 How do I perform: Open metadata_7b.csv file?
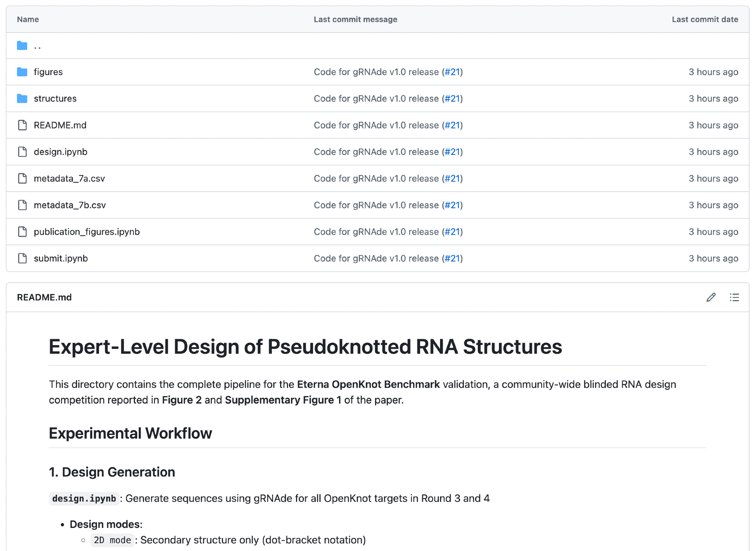70,205
